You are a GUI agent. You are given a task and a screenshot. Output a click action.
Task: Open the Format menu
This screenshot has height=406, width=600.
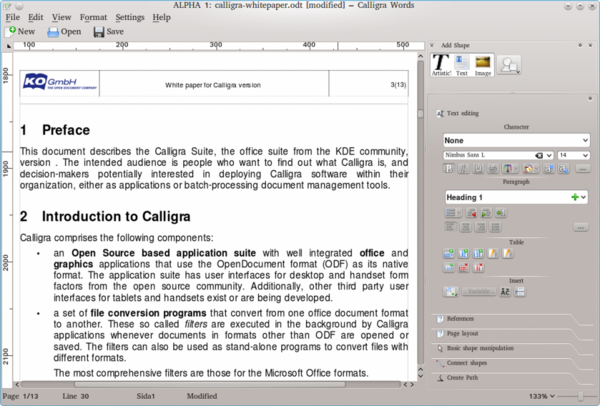93,17
